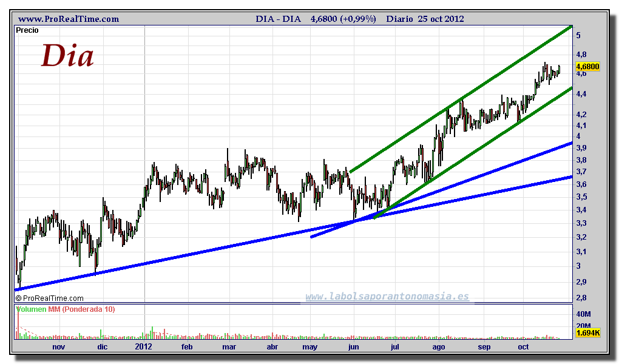Click the header price change (+0,99%) value
Viewport: 619px width, 364px height.
pos(359,19)
